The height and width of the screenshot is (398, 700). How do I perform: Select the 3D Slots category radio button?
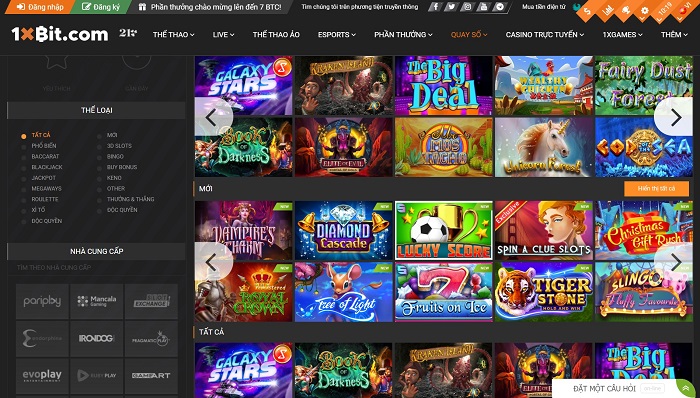coord(99,146)
